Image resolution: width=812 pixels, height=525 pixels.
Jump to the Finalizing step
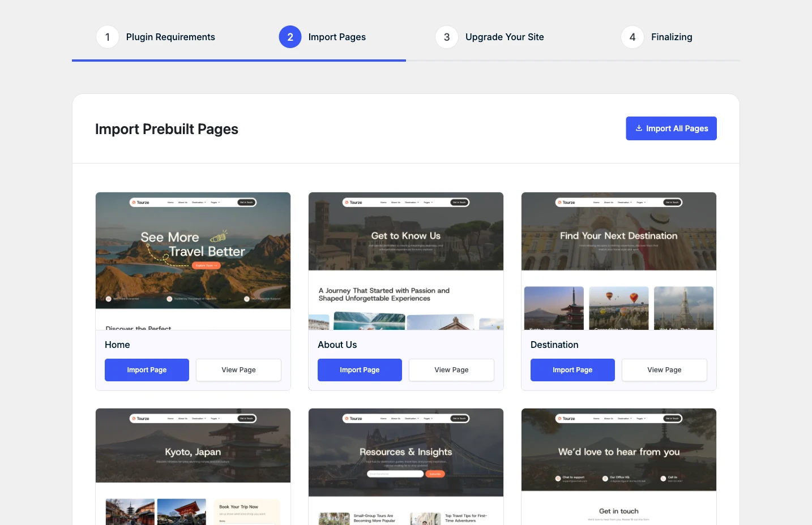pos(671,37)
